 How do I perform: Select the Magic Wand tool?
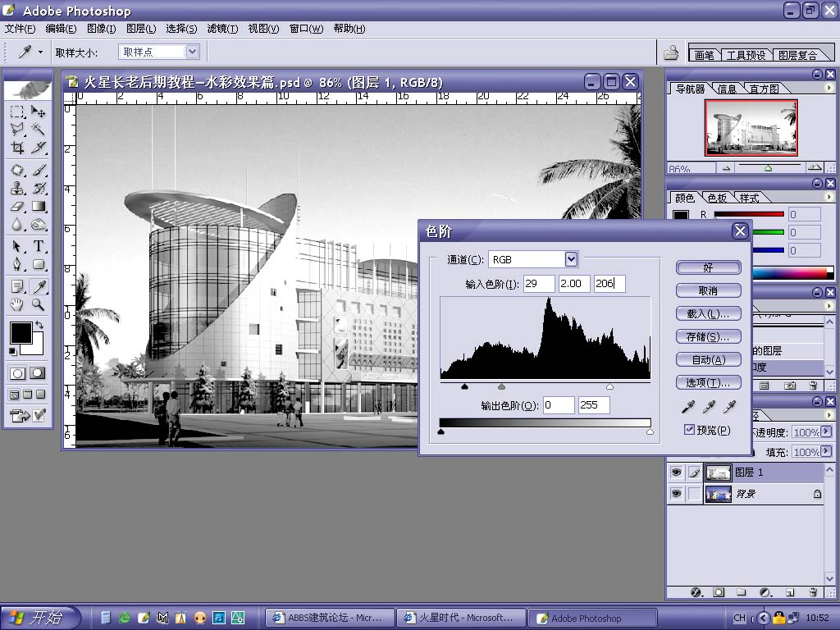(x=38, y=129)
